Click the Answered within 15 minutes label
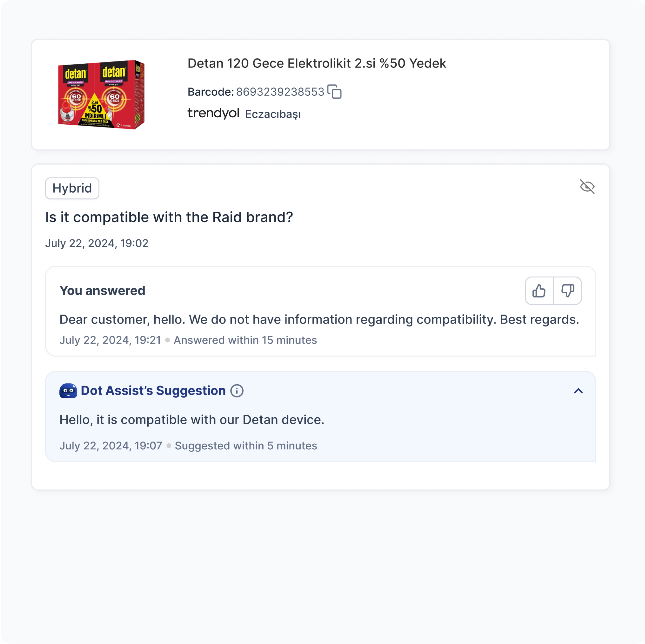This screenshot has height=644, width=645. click(x=245, y=340)
